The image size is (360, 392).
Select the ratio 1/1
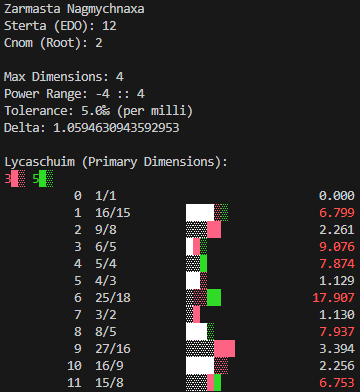[106, 196]
